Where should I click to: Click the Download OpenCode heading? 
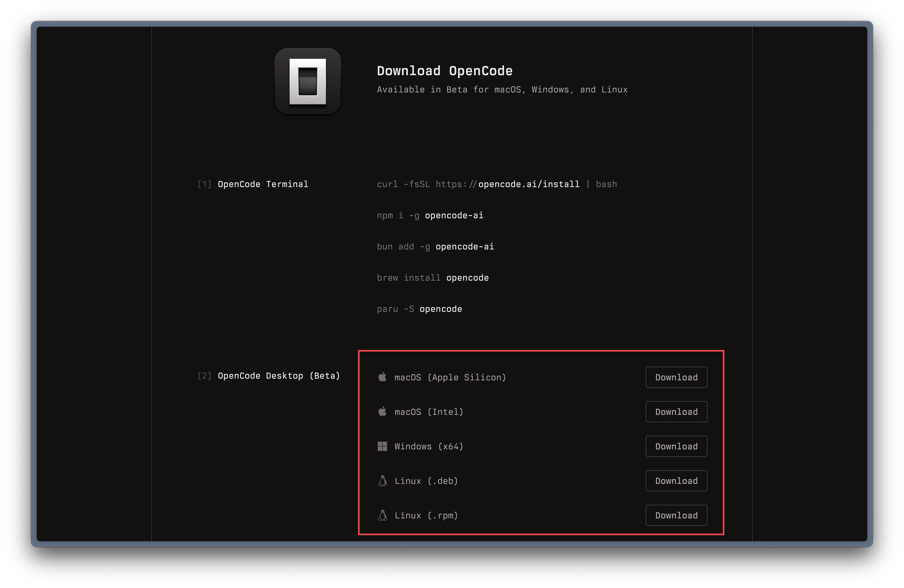click(x=444, y=71)
